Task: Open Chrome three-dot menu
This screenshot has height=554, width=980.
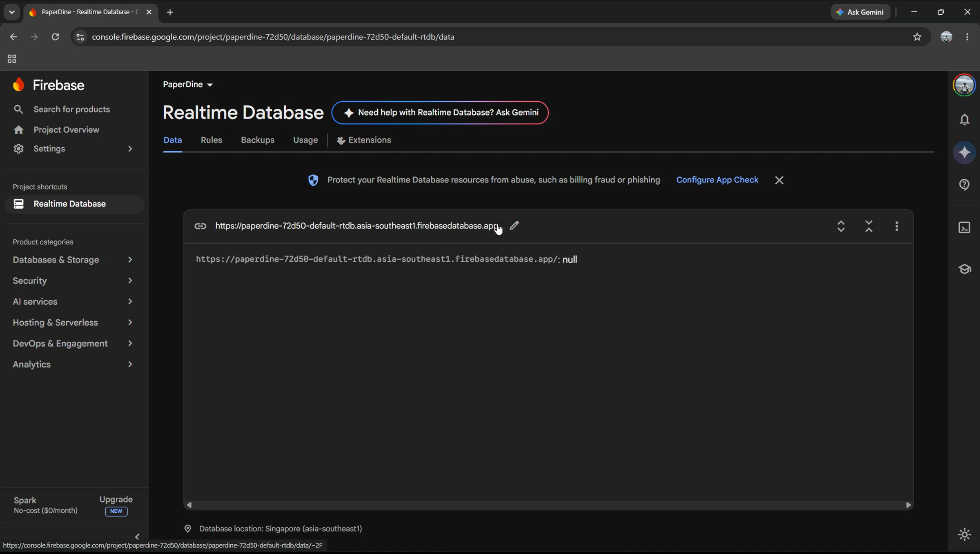Action: click(967, 37)
